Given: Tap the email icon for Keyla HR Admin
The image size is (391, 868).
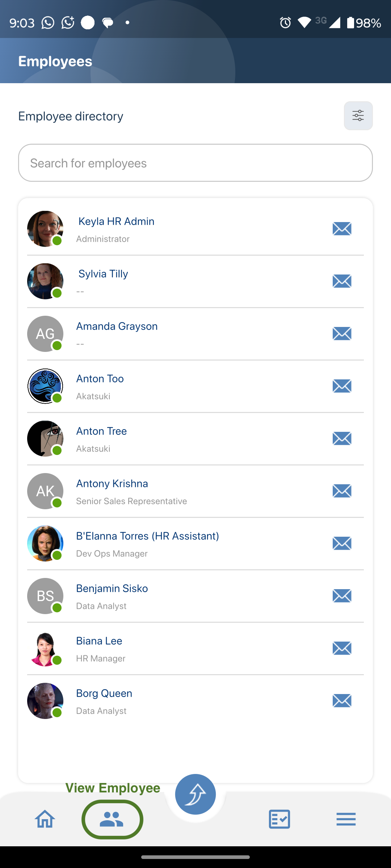Looking at the screenshot, I should 342,229.
